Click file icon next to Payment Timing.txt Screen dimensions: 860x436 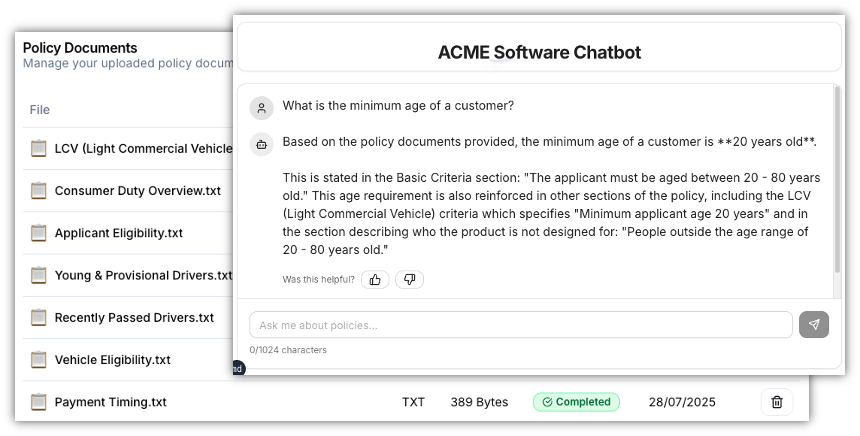coord(38,402)
